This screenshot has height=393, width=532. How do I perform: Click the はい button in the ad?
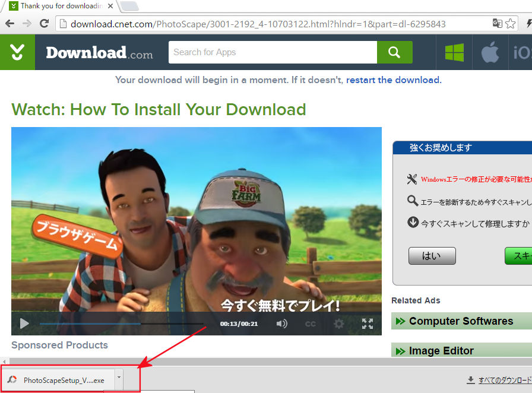(x=432, y=255)
